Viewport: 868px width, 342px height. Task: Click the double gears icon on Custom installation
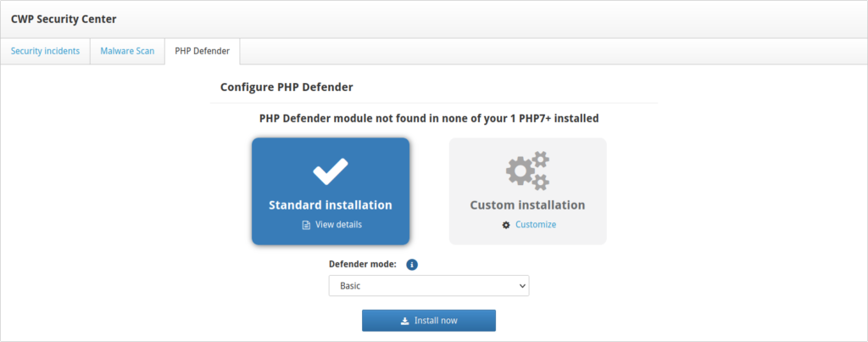pos(527,171)
